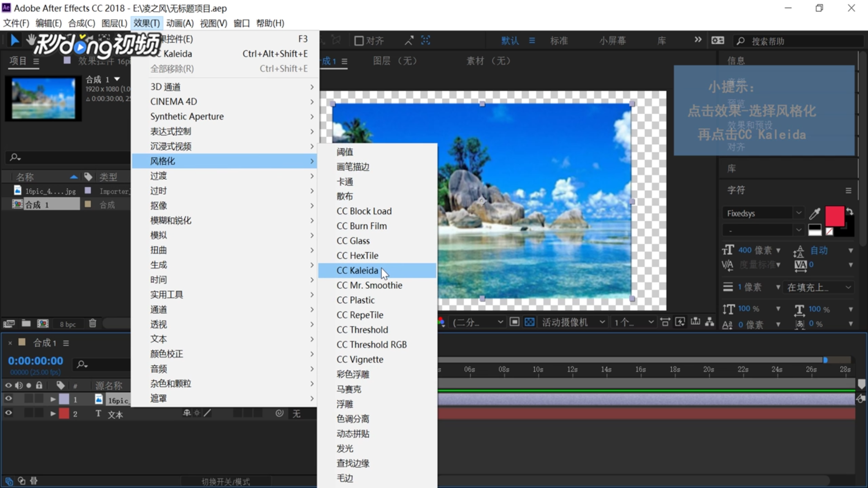
Task: Click swap fill and stroke colors icon
Action: [850, 211]
